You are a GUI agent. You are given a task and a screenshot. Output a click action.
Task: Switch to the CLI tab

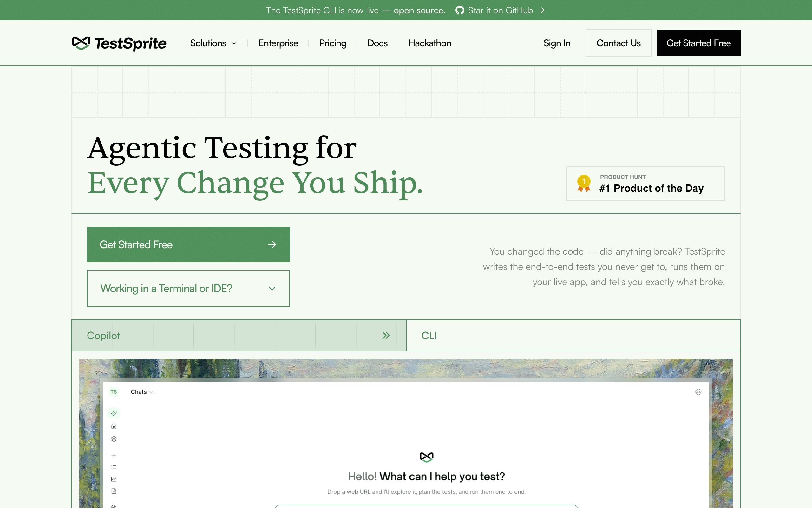pos(573,335)
